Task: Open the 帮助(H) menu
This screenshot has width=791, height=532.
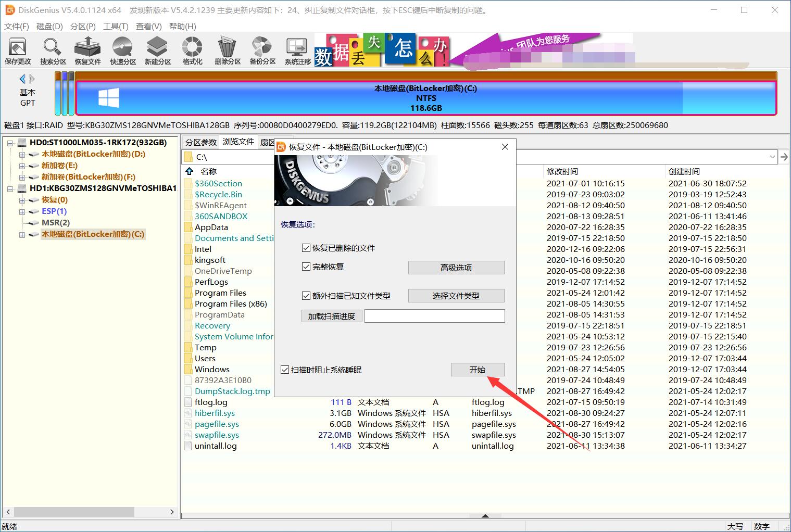Action: click(182, 26)
